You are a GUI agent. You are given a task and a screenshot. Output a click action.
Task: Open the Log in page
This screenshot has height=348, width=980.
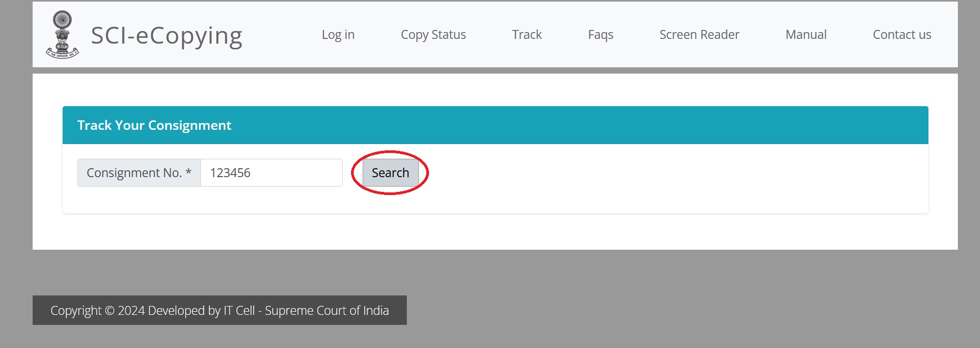[338, 35]
